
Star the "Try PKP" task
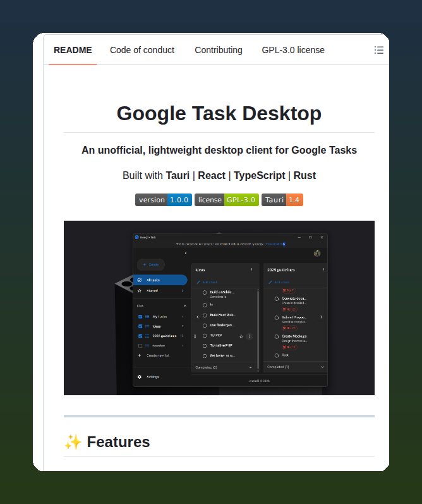(x=241, y=336)
